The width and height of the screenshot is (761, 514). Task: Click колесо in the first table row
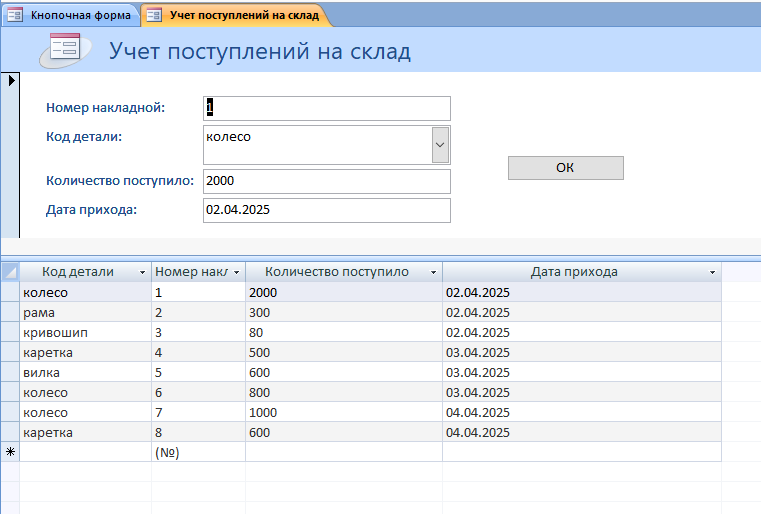tap(85, 292)
